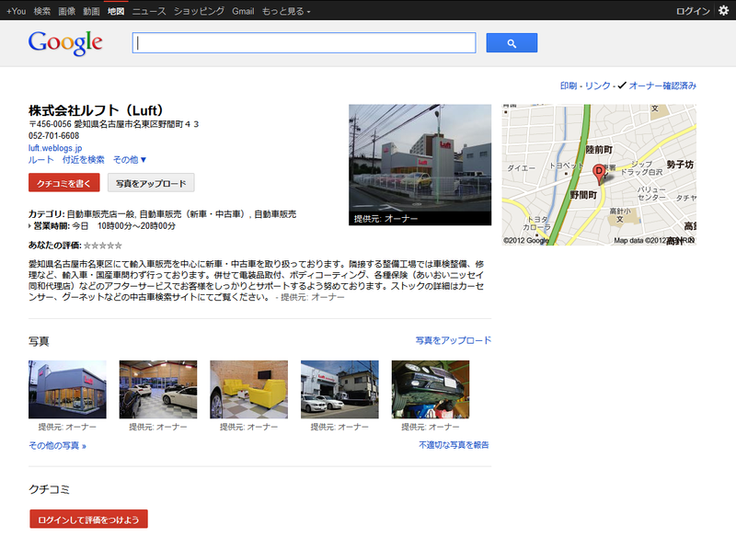Switch to 動画 in top bar
The height and width of the screenshot is (560, 736).
pyautogui.click(x=91, y=11)
